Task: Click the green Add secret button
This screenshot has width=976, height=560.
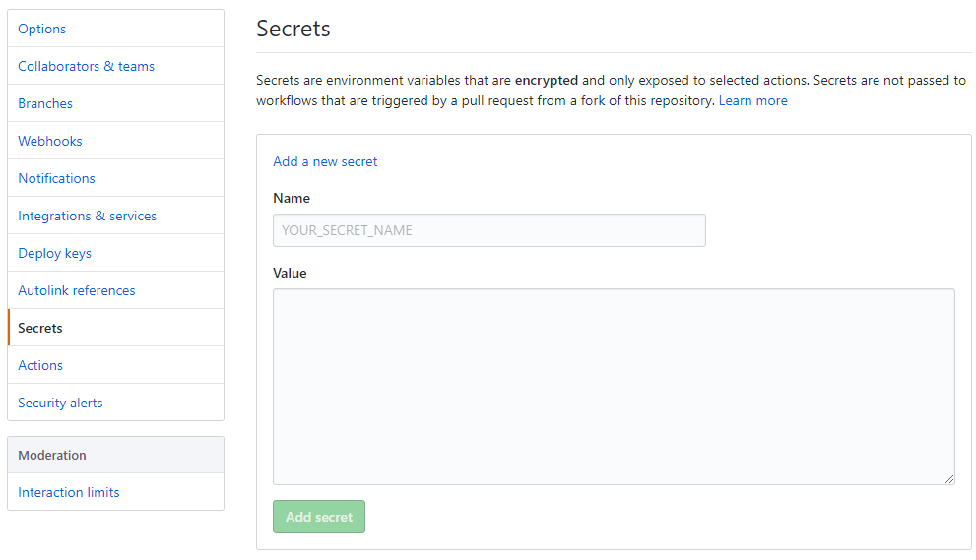Action: pos(319,517)
